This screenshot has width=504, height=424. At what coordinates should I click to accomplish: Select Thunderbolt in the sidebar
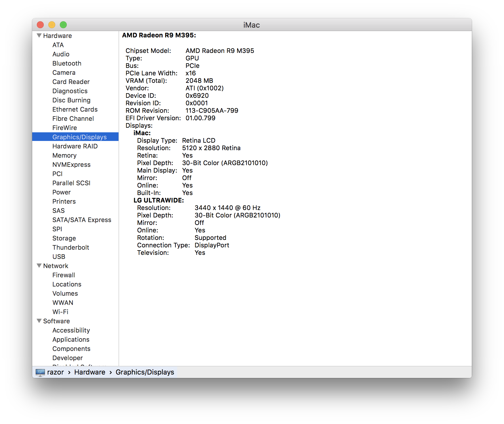[x=71, y=247]
